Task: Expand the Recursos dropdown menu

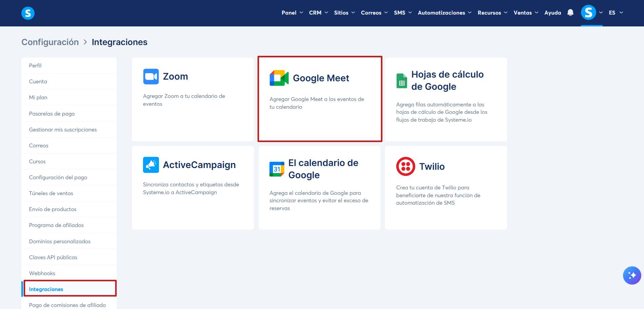Action: click(492, 13)
